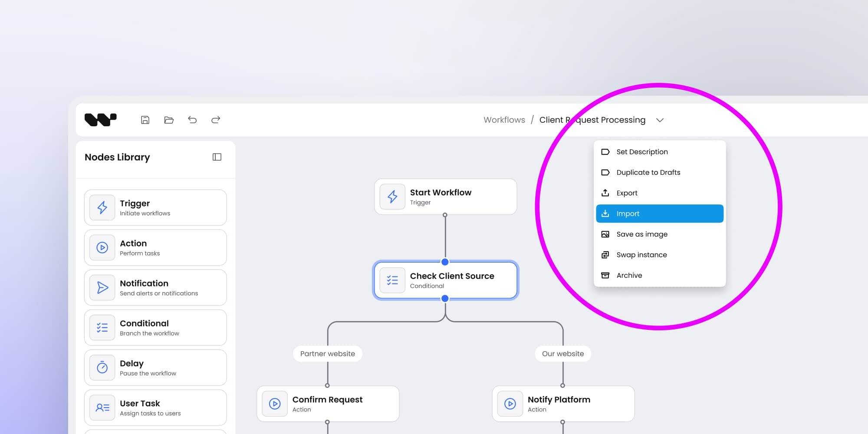Click the Action play icon in Nodes Library
The width and height of the screenshot is (868, 434).
(102, 247)
